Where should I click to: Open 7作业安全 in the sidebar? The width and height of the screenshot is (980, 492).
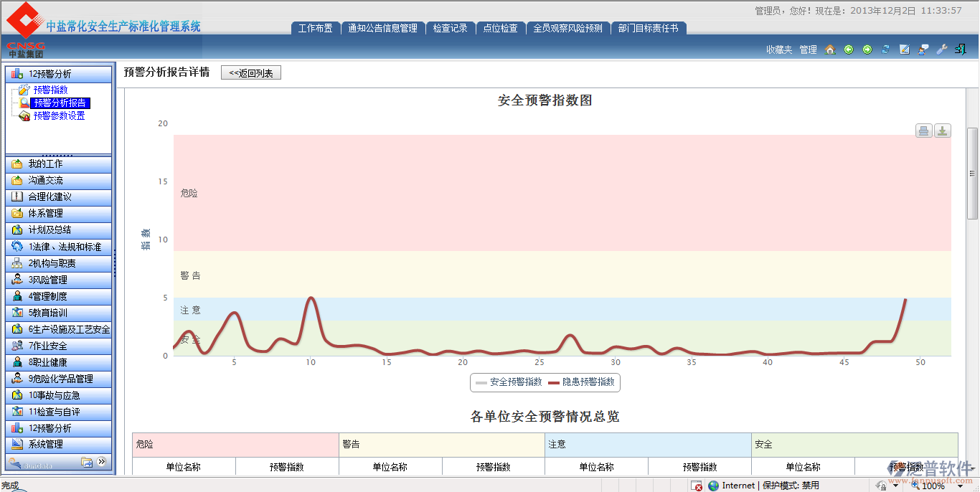click(59, 346)
